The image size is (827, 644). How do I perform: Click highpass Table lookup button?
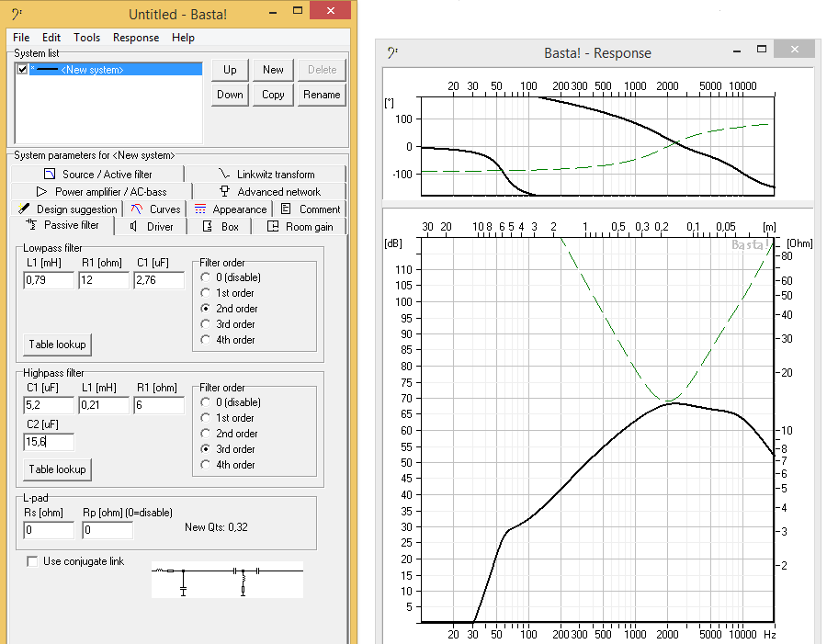(x=58, y=469)
